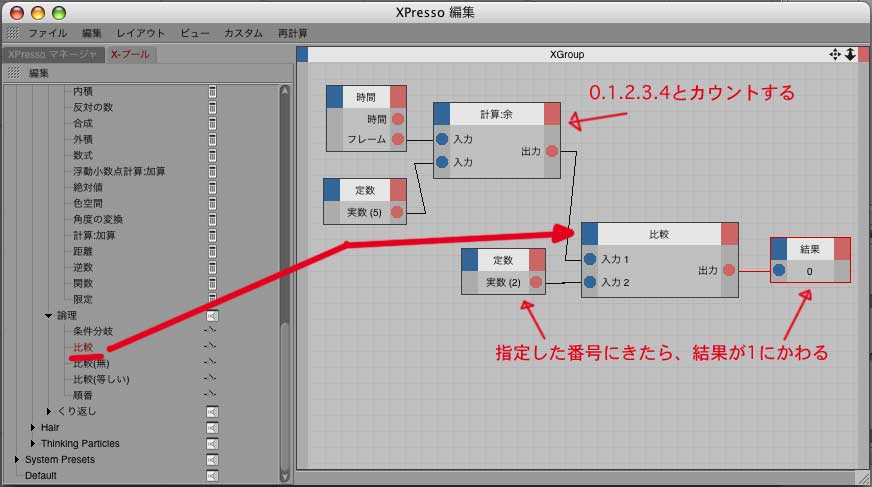
Task: Click the 比較 node's red outputs corner
Action: (x=730, y=234)
